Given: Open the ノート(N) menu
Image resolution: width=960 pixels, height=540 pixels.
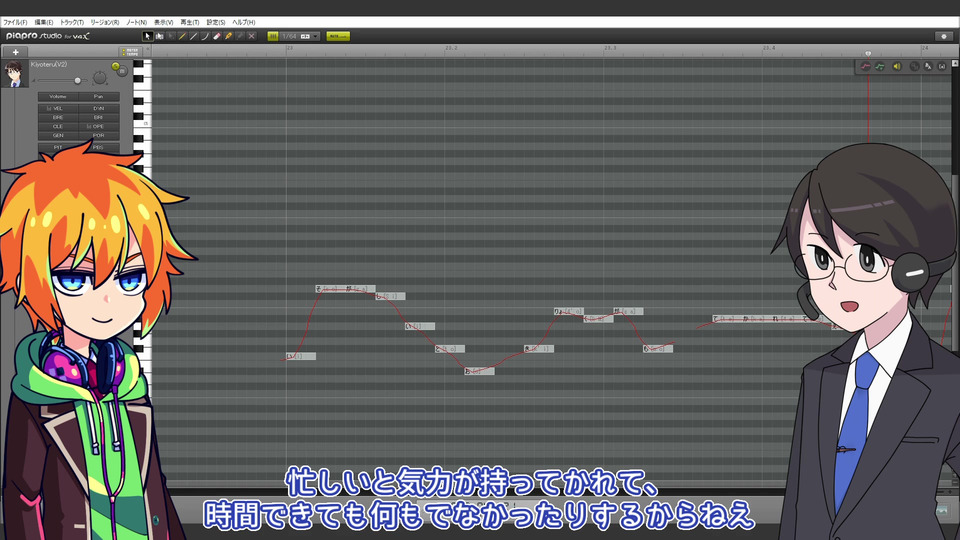Looking at the screenshot, I should click(x=137, y=22).
